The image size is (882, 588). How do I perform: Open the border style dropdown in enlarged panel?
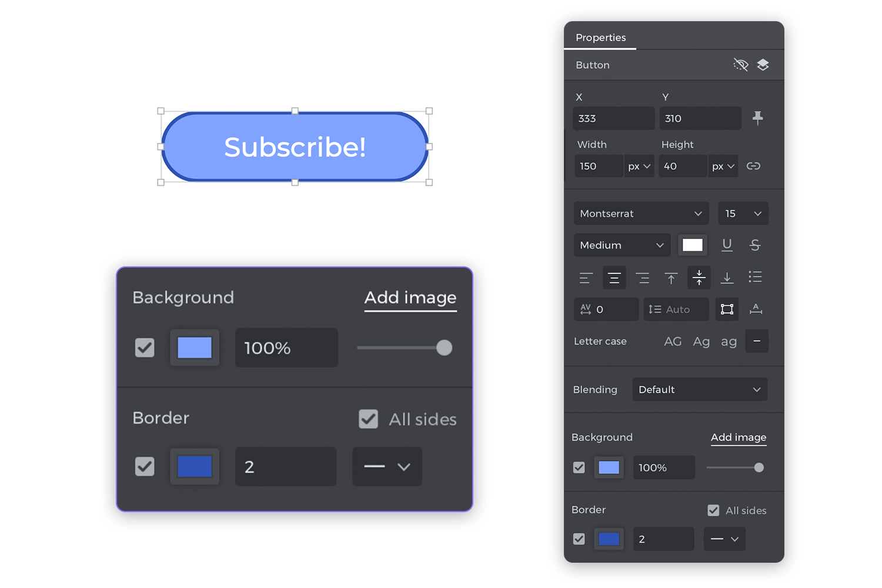(x=387, y=466)
